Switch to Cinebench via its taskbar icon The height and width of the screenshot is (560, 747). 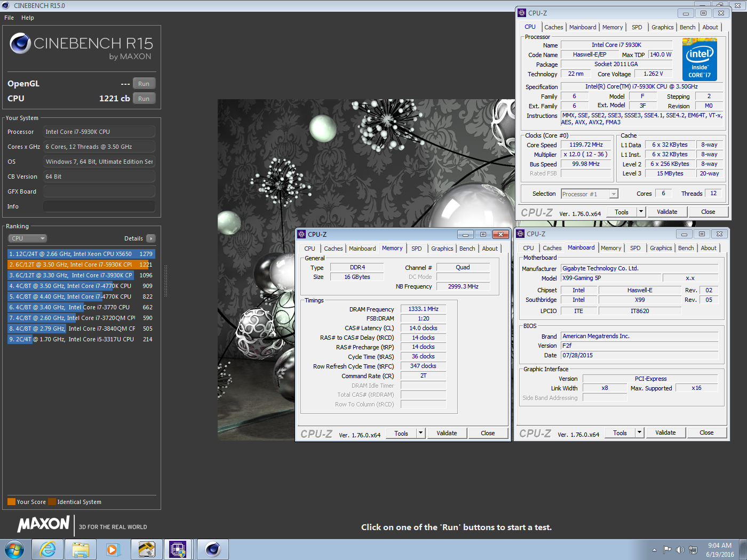click(x=212, y=549)
